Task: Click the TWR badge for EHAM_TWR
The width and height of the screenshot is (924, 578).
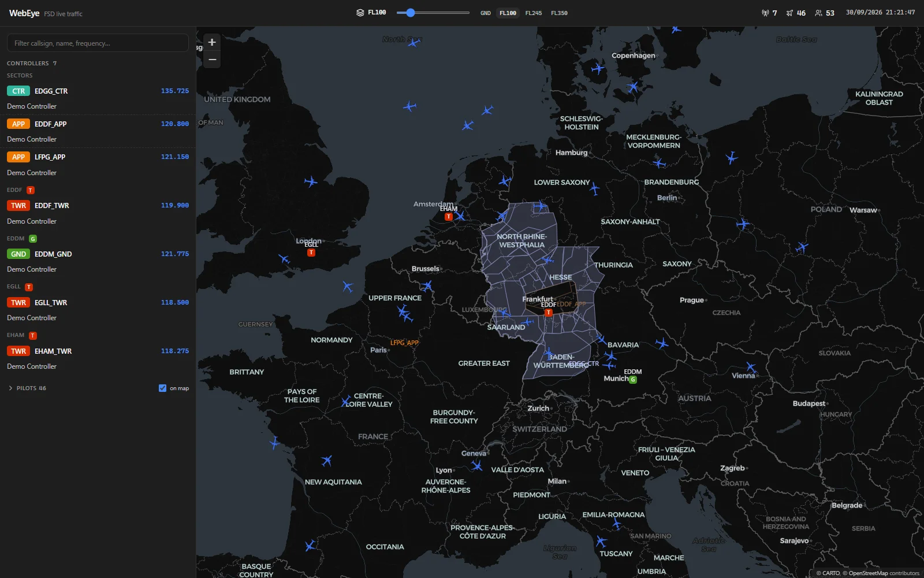Action: tap(18, 351)
